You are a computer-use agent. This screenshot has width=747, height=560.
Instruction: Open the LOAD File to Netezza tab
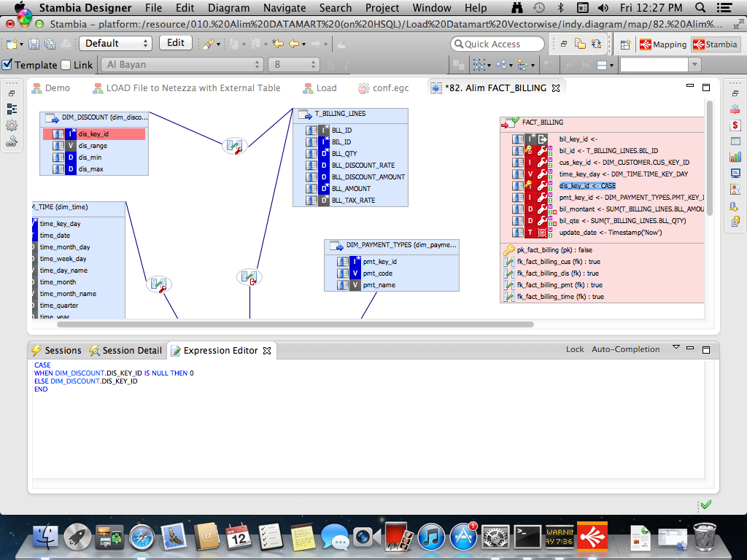[x=186, y=88]
